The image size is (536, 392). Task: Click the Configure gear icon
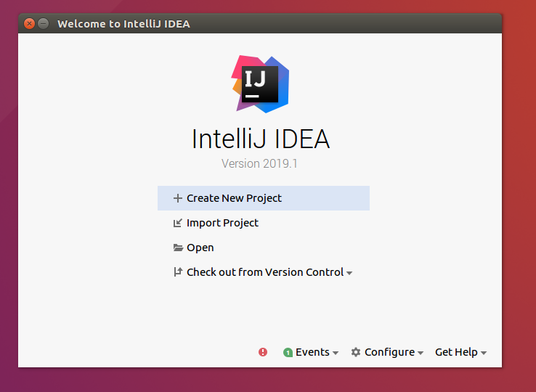click(355, 352)
